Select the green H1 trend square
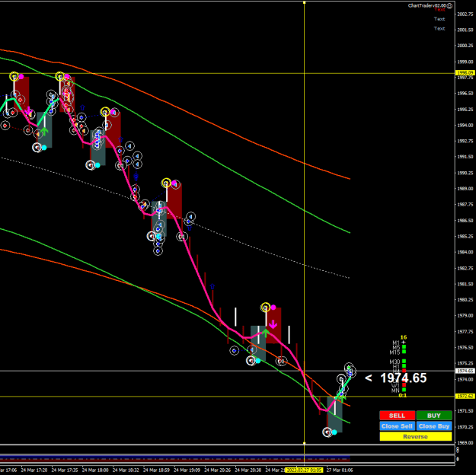This screenshot has height=475, width=476. 404,366
